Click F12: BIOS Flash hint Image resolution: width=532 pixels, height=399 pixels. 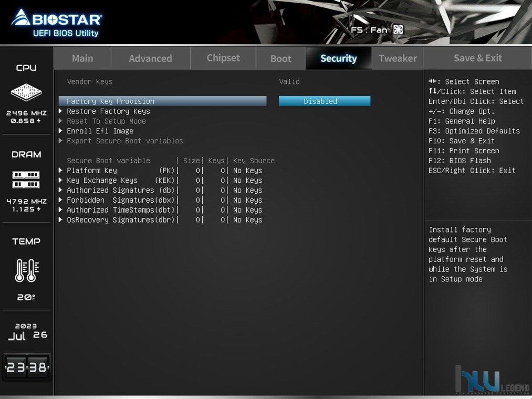point(460,161)
